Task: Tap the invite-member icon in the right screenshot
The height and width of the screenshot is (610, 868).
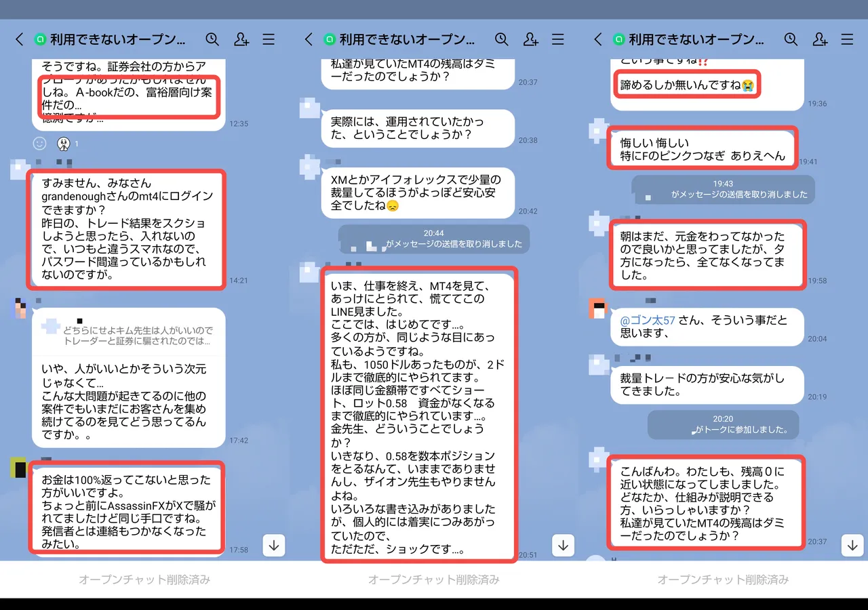Action: click(x=820, y=39)
